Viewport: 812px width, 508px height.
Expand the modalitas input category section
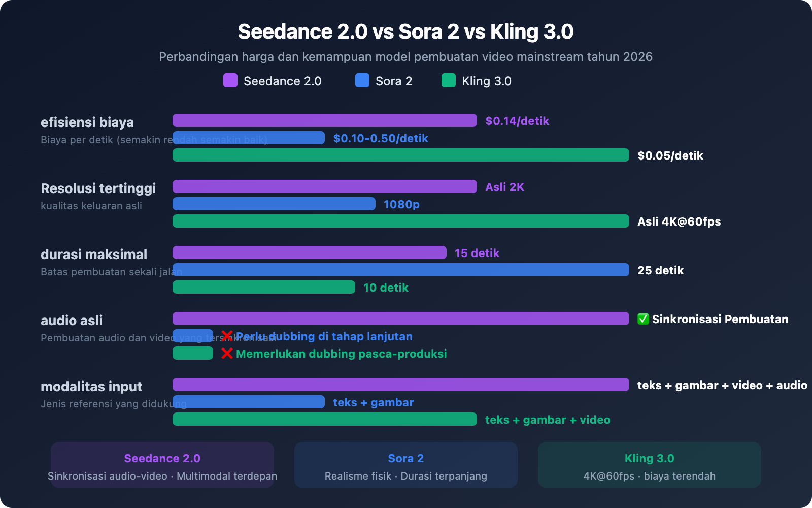click(92, 386)
